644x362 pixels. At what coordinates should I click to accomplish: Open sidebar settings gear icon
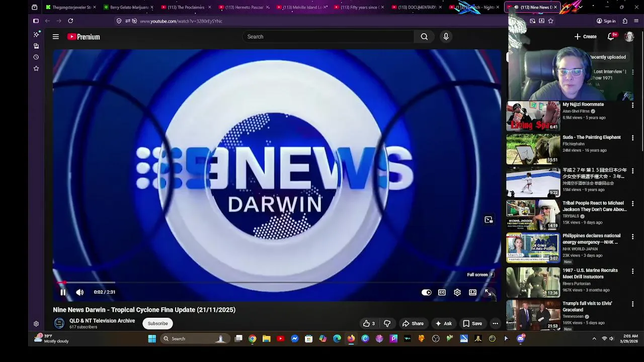[36, 324]
